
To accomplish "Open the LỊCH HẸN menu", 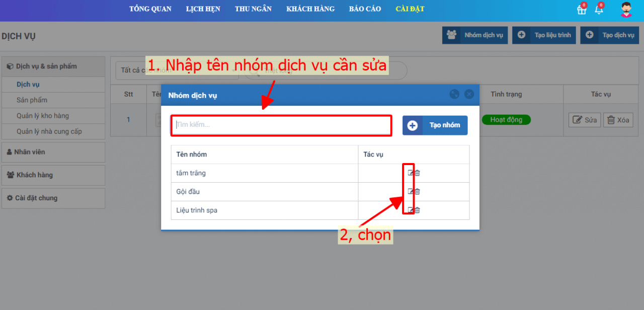I will click(203, 9).
